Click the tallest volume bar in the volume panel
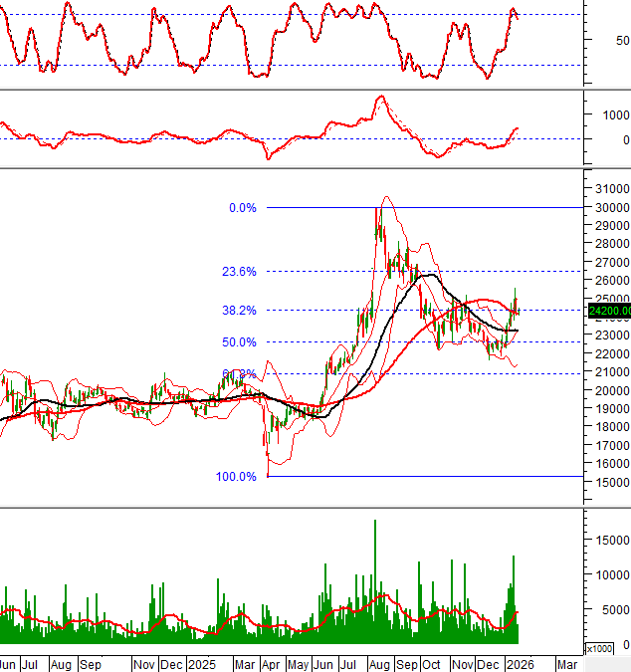 (375, 558)
